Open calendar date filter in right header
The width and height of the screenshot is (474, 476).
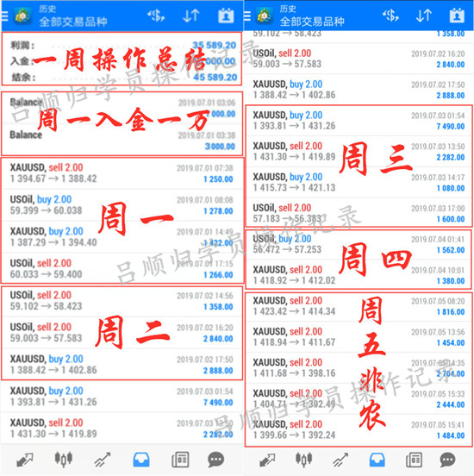point(457,16)
